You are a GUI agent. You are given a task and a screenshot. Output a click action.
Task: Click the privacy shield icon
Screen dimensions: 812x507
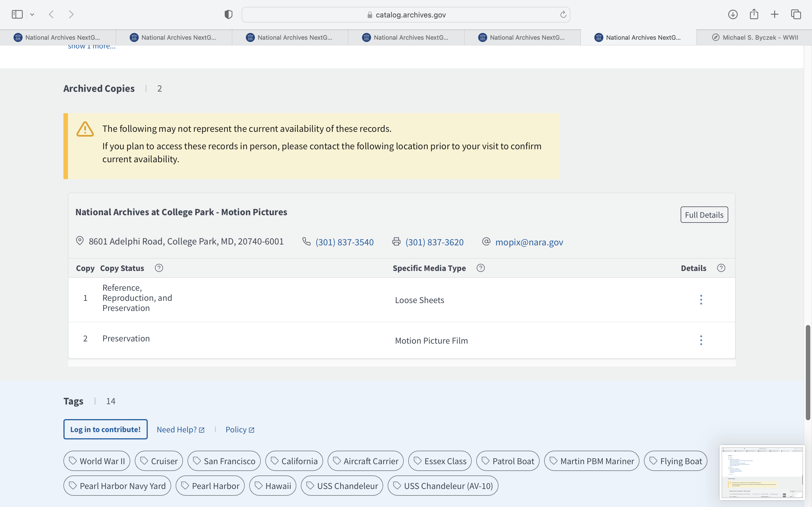(x=228, y=14)
